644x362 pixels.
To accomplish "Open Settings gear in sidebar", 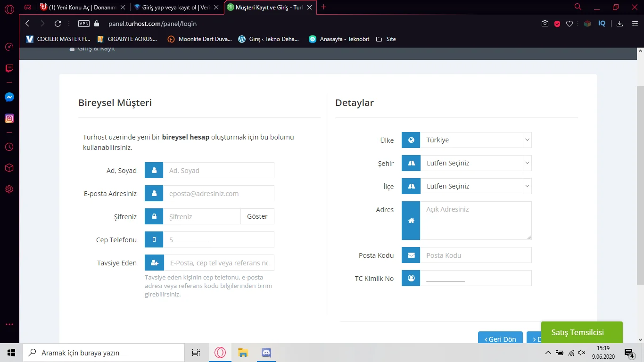I will [9, 189].
